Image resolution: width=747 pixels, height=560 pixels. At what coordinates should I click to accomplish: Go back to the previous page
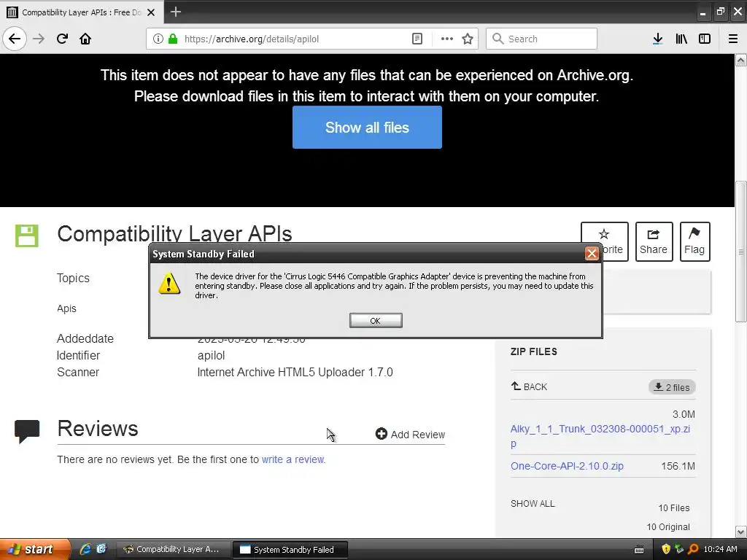click(x=15, y=39)
